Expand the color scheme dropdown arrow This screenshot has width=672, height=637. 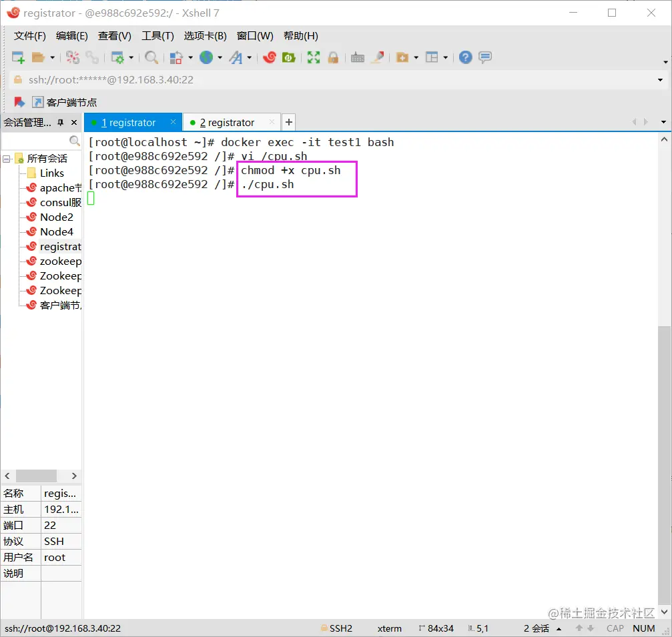pos(190,57)
